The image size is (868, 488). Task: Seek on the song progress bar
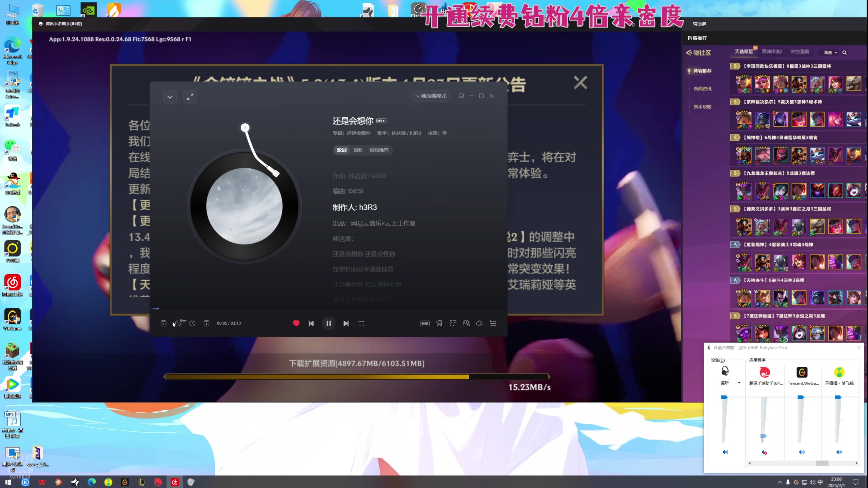pos(329,309)
